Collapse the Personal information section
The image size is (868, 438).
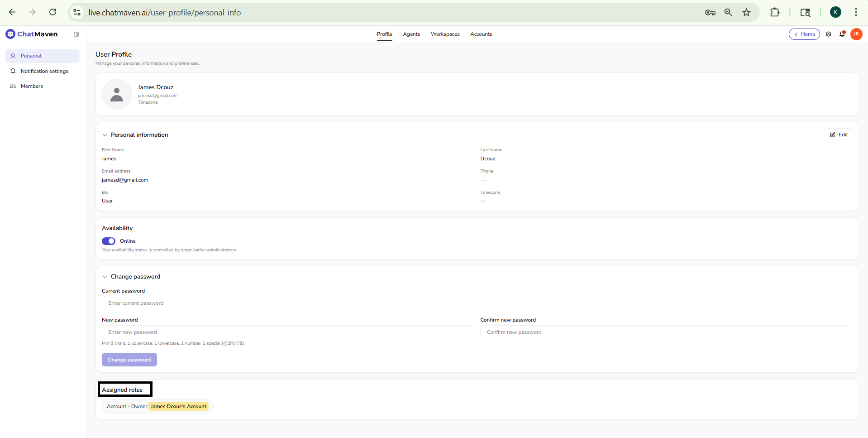105,135
